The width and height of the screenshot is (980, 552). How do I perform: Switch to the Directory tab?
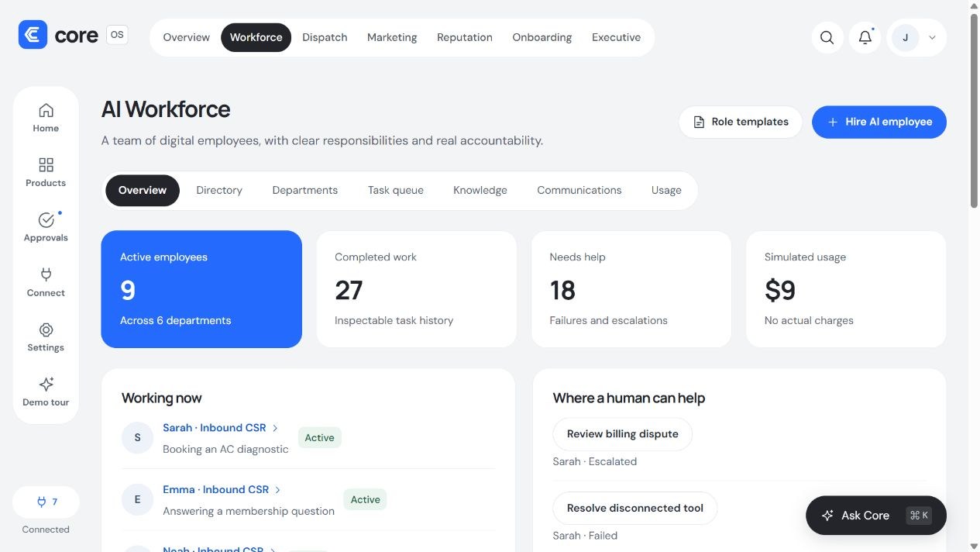[219, 190]
